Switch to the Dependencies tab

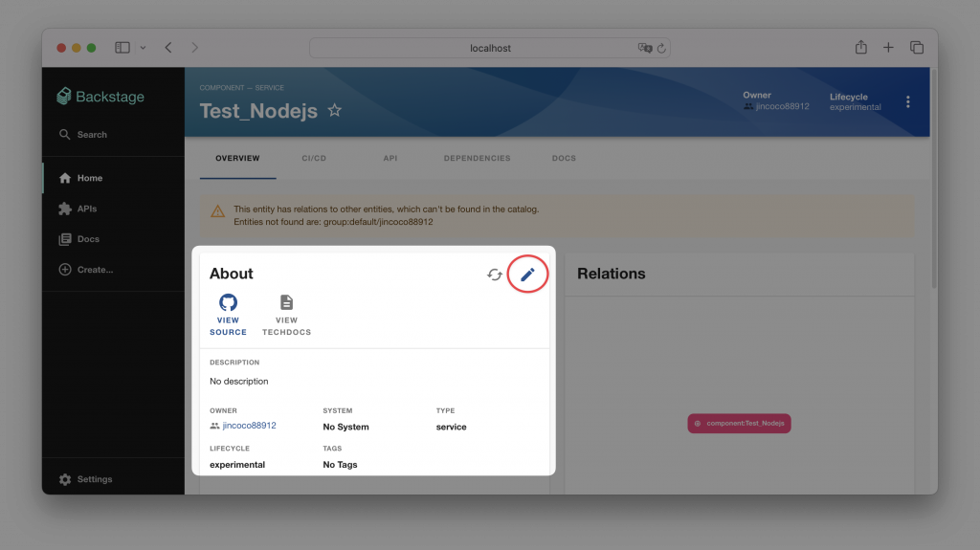477,158
